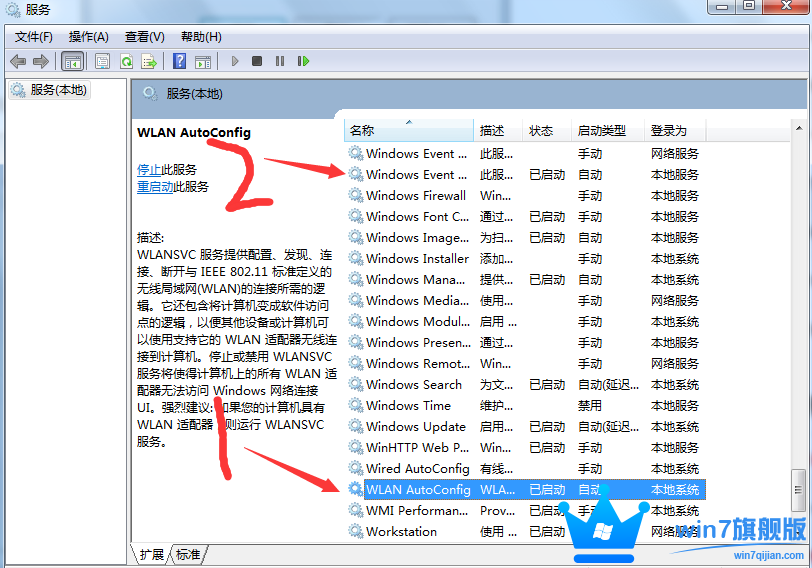Click 已启动 status of Windows Update
Image resolution: width=812 pixels, height=568 pixels.
(547, 427)
